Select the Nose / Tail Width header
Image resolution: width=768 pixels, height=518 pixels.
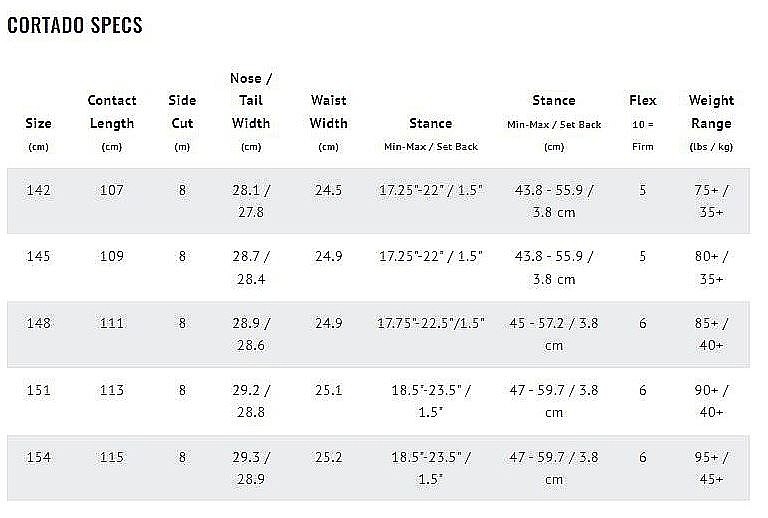pyautogui.click(x=251, y=112)
